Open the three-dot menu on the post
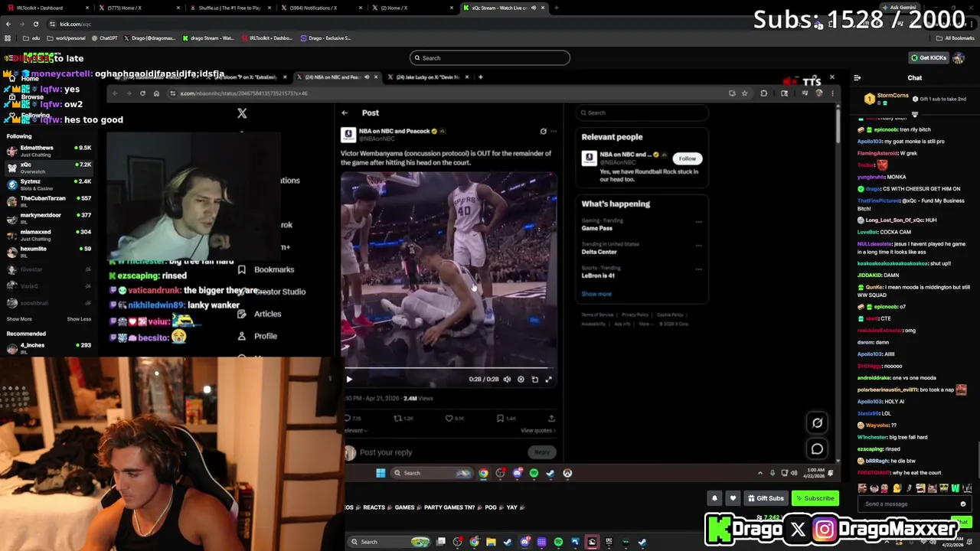The image size is (980, 551). click(554, 132)
